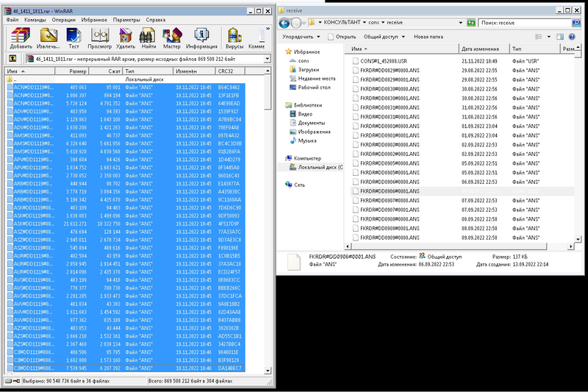Image resolution: width=588 pixels, height=392 pixels.
Task: Select Компьютер in the navigation pane
Action: coord(307,158)
